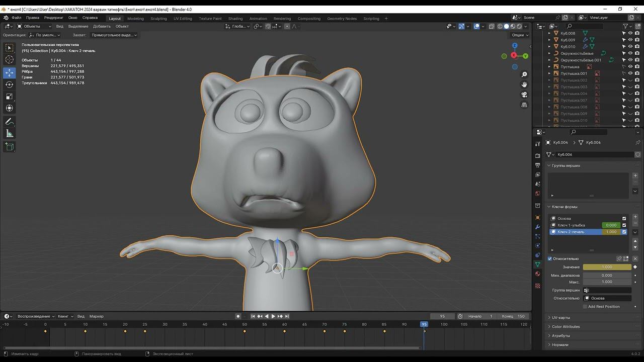Disable the Ключ 1-улыбка shape key checkbox
This screenshot has width=644, height=362.
coord(624,225)
